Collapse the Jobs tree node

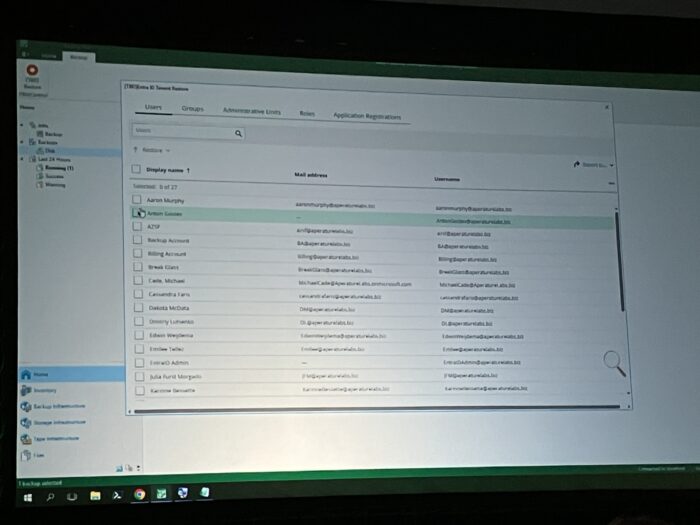coord(22,125)
